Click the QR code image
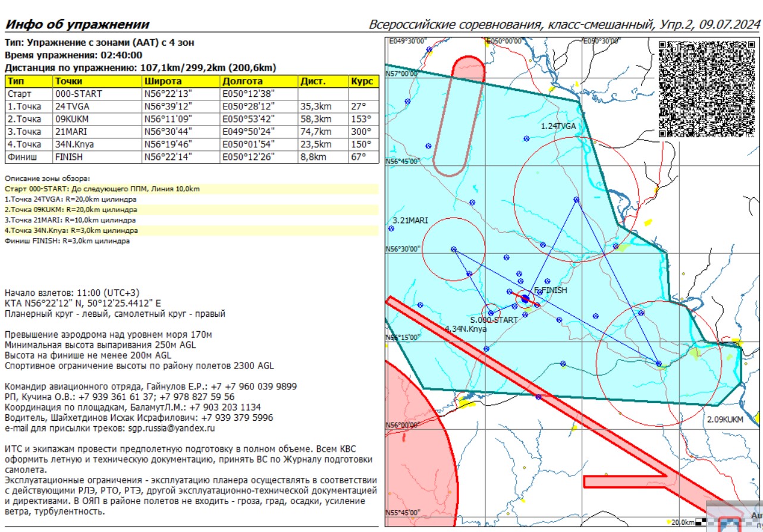Image resolution: width=763 pixels, height=532 pixels. pos(709,89)
